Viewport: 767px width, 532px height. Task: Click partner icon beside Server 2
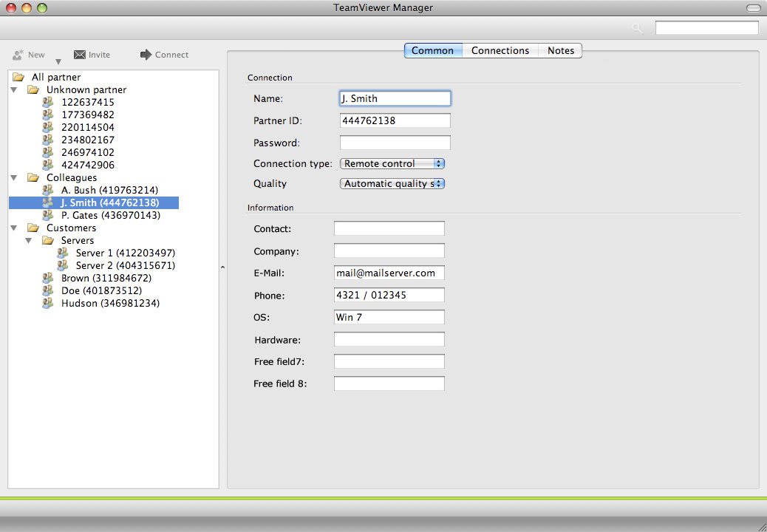click(63, 265)
